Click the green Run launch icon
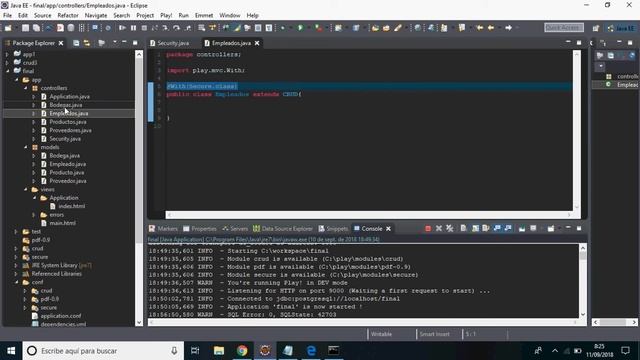 300,28
